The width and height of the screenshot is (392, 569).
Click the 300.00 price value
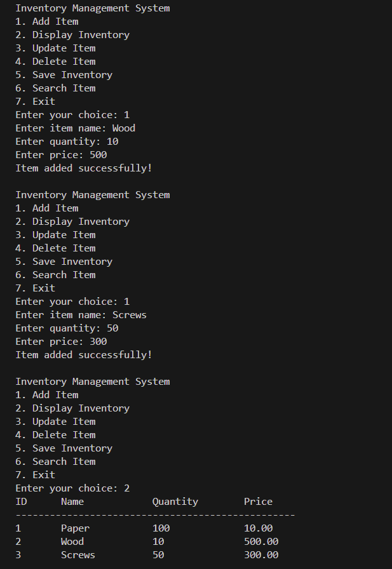pos(261,555)
